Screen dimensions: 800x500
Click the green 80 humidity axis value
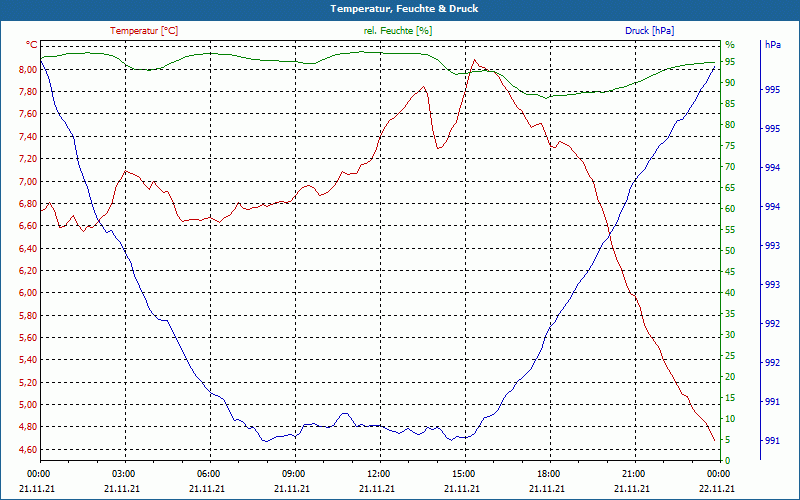pyautogui.click(x=730, y=125)
